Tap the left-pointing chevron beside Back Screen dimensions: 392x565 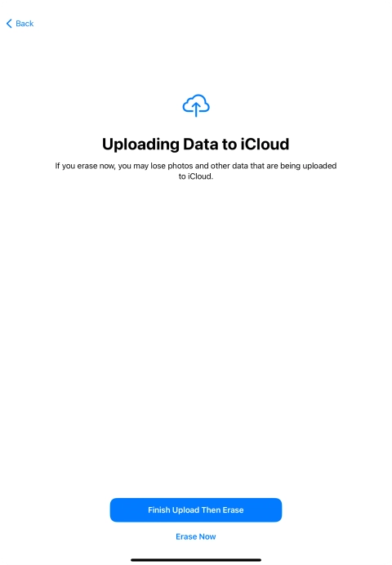pyautogui.click(x=9, y=24)
